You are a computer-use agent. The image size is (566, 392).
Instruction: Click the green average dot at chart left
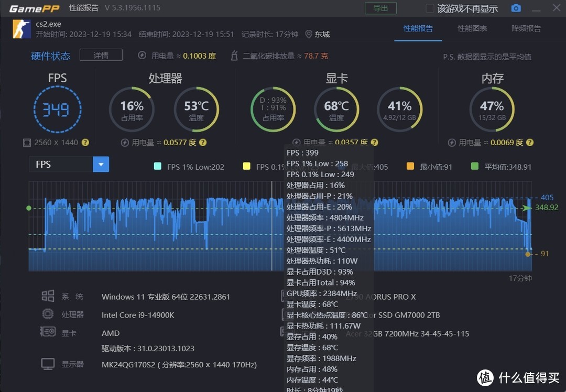(29, 208)
